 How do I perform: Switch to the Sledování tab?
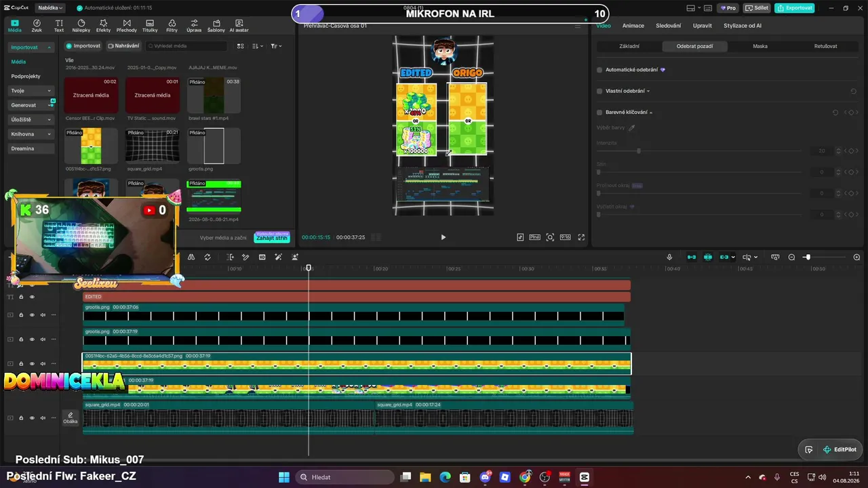coord(669,26)
